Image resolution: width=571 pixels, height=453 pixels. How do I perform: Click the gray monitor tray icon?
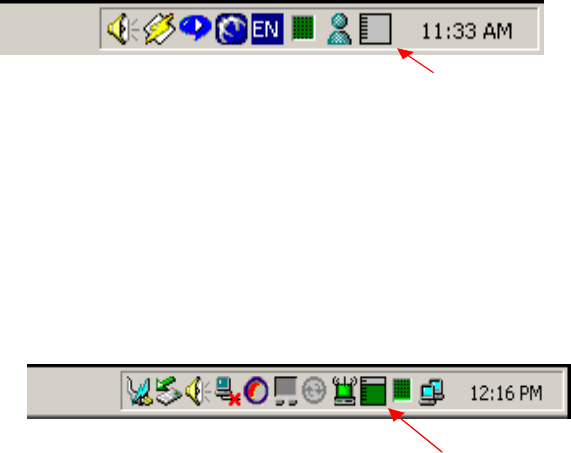click(286, 391)
